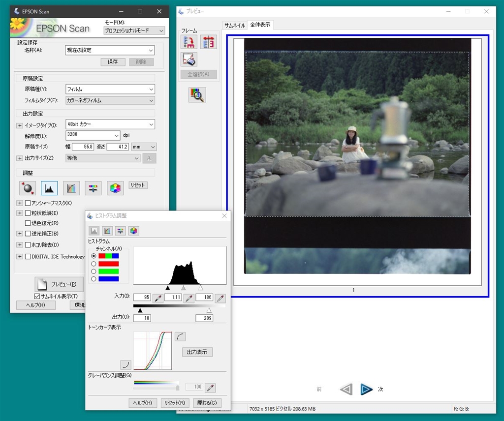This screenshot has height=421, width=504.
Task: Click ヘルプ button in histogram dialog
Action: (143, 403)
